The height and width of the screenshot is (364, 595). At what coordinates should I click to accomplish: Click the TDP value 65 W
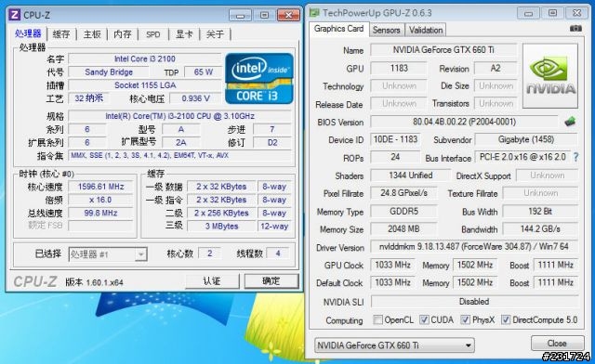tap(203, 72)
